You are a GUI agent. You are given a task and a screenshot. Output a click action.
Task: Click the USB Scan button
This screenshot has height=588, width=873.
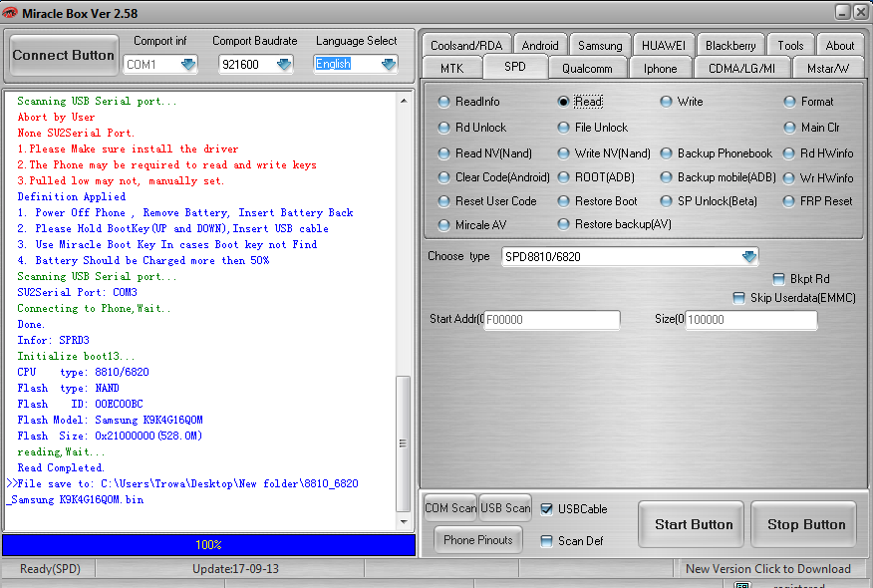(x=505, y=508)
